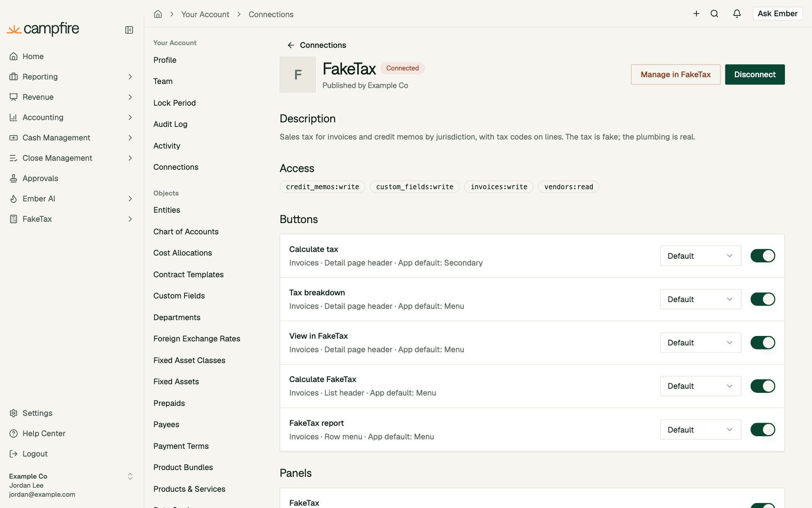The width and height of the screenshot is (812, 508).
Task: Click the Settings gear icon
Action: [14, 413]
